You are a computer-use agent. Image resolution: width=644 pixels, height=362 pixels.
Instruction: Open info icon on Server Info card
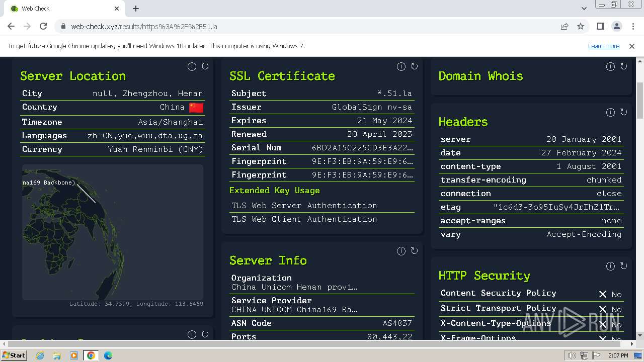pos(401,251)
